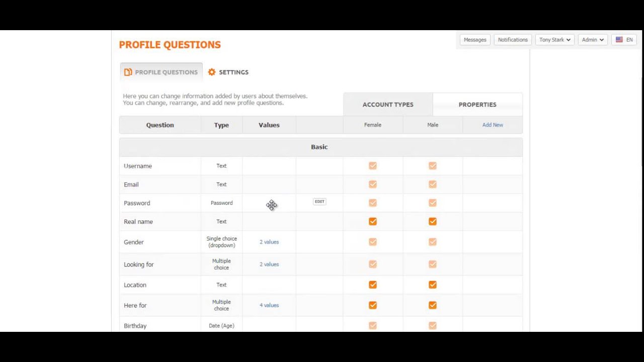This screenshot has width=644, height=362.
Task: Click the Looking for question row label
Action: point(139,264)
